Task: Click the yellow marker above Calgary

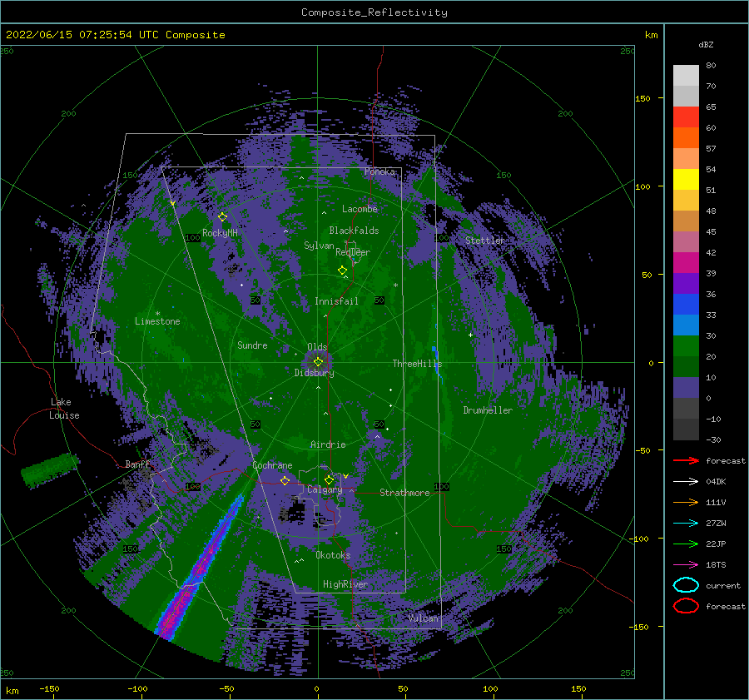Action: pyautogui.click(x=329, y=479)
